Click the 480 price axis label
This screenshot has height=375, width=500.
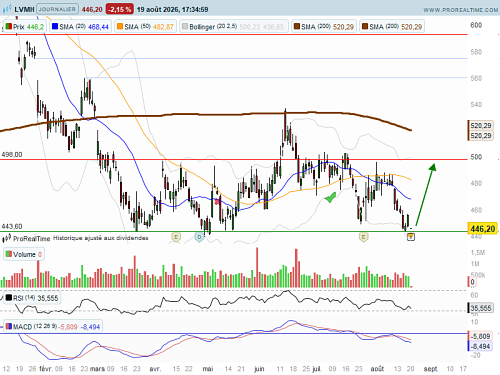476,183
